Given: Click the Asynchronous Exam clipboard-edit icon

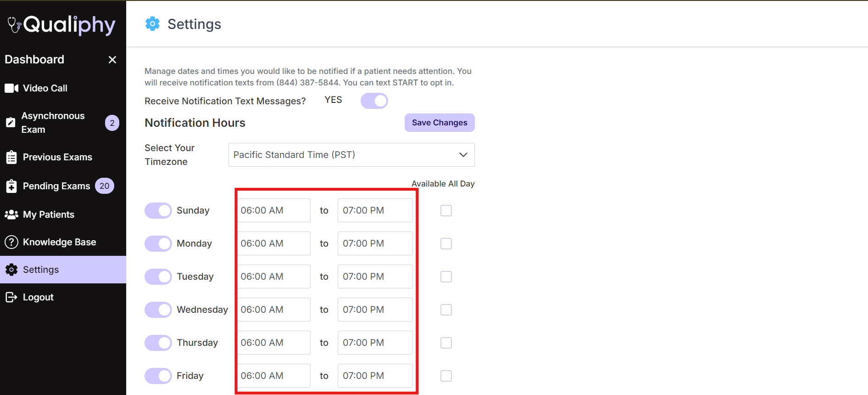Looking at the screenshot, I should pyautogui.click(x=11, y=123).
